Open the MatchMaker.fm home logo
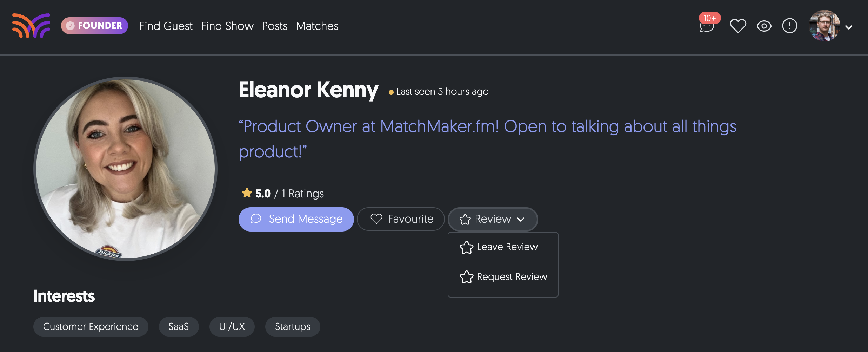The height and width of the screenshot is (352, 868). 31,26
